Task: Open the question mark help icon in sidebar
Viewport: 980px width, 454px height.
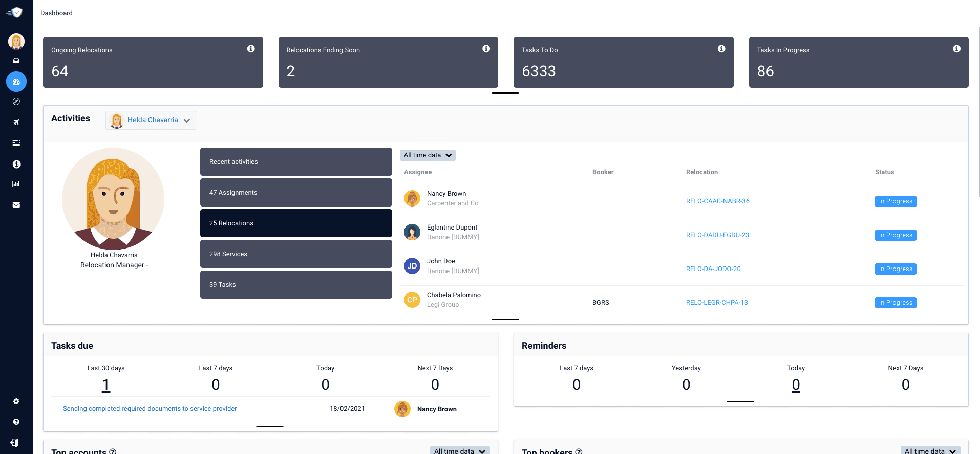Action: pos(16,422)
